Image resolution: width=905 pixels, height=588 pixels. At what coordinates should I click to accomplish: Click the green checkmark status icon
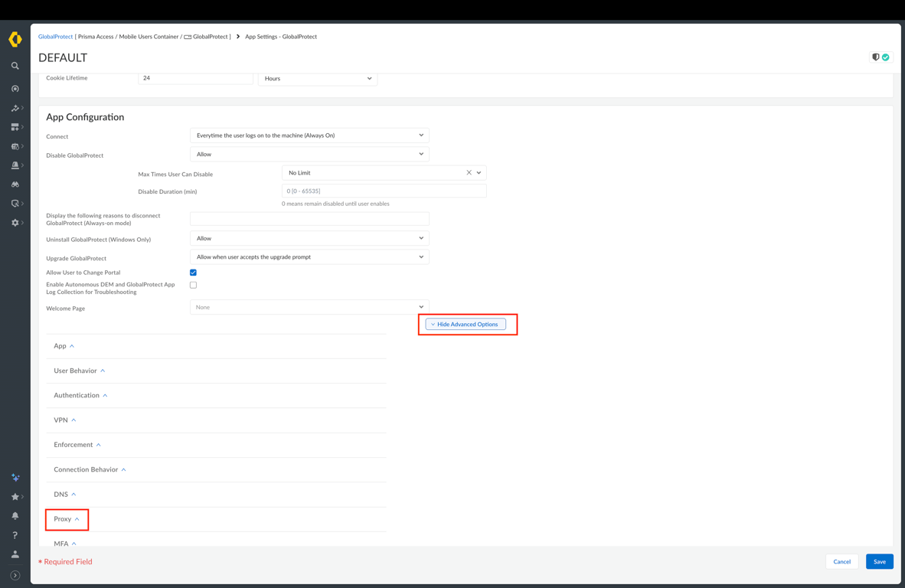click(885, 57)
